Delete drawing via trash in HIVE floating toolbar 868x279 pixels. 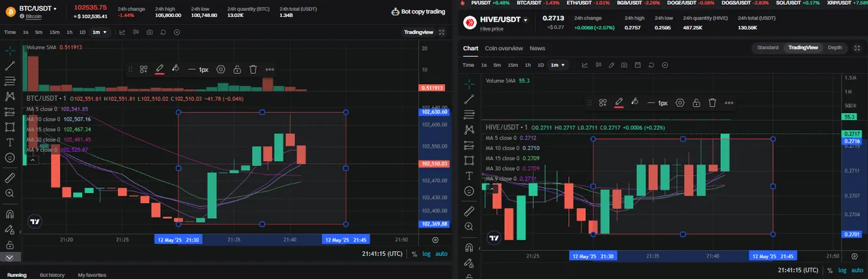click(x=713, y=103)
